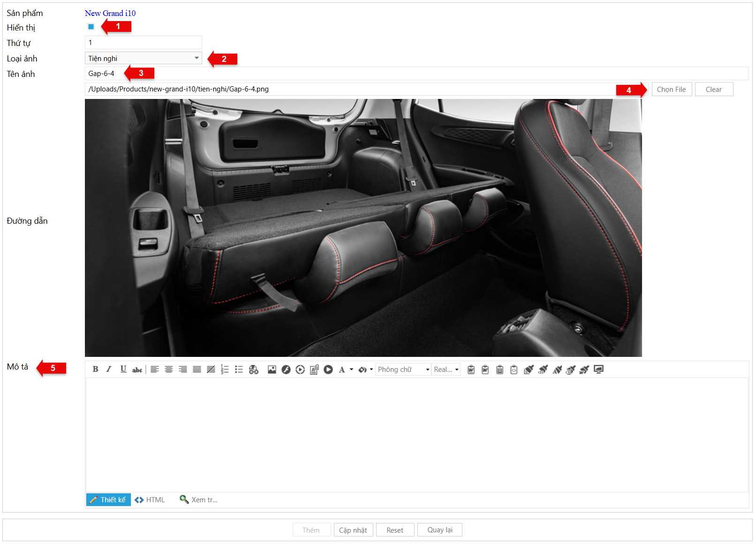Screen dimensions: 756x544
Task: Click the underline text icon
Action: tap(123, 370)
